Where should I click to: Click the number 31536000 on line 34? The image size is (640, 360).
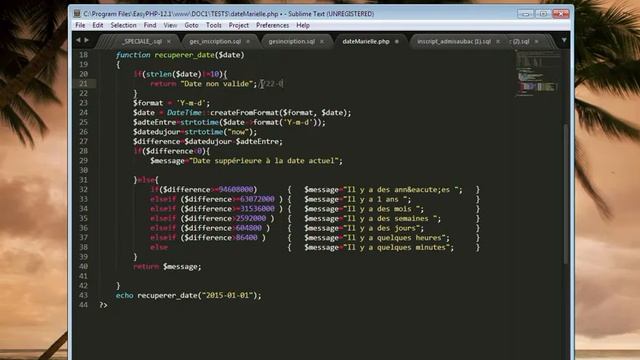257,209
